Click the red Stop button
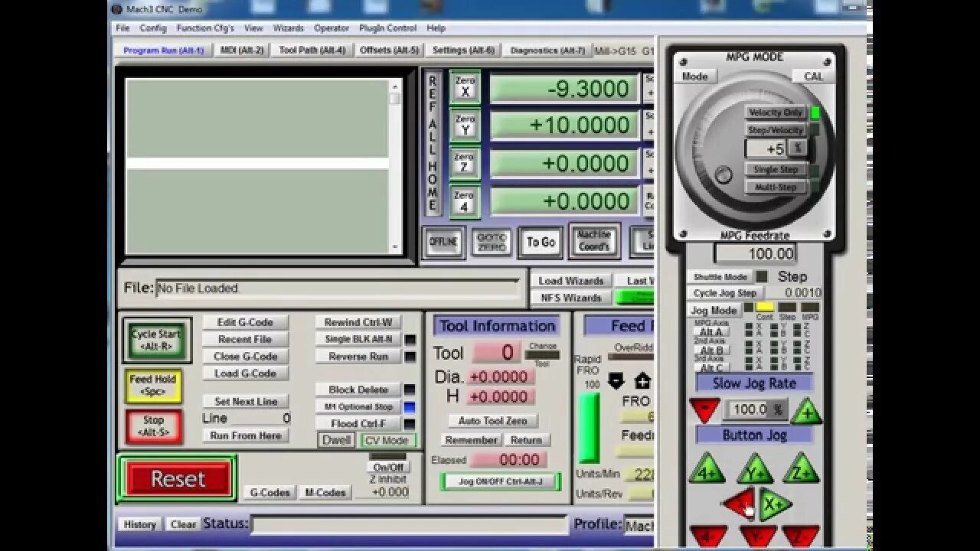The image size is (980, 551). 153,426
